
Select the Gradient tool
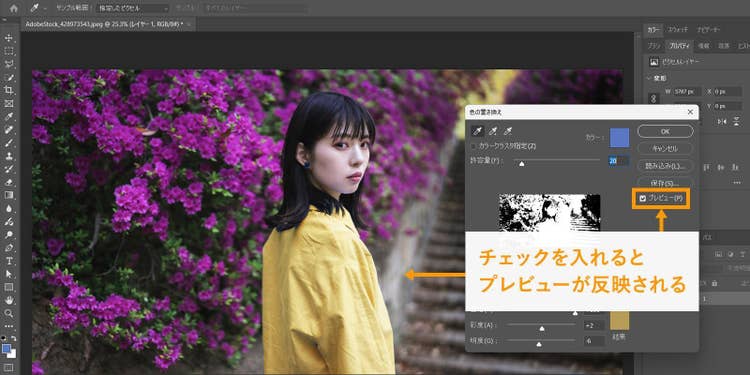tap(9, 195)
